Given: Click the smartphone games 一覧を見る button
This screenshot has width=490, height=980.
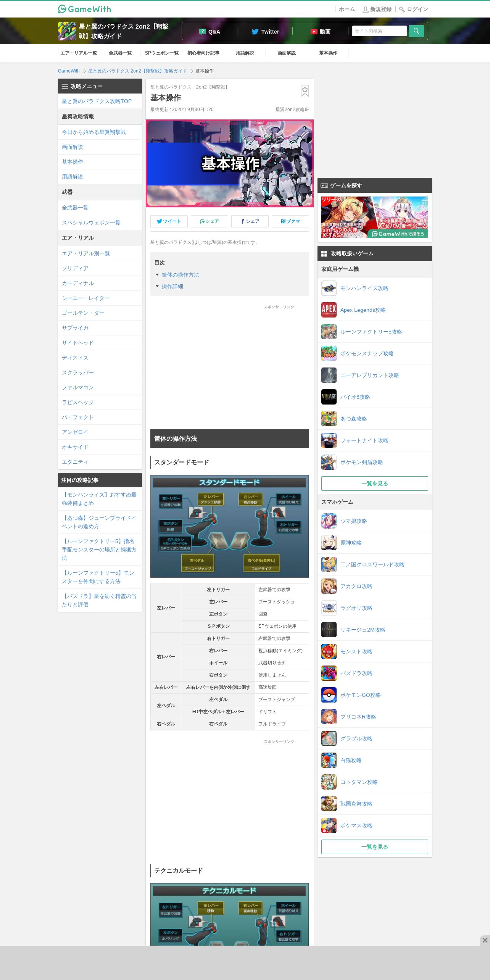Looking at the screenshot, I should (x=375, y=847).
